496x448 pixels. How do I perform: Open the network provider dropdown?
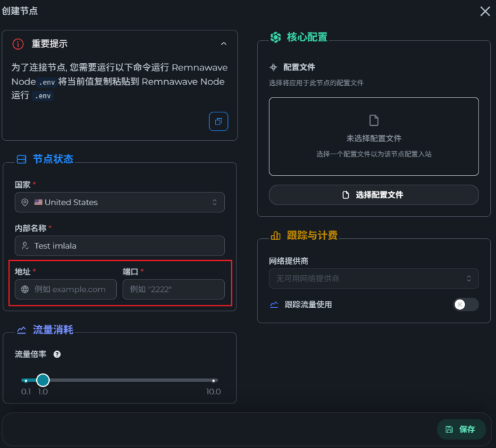click(x=373, y=278)
